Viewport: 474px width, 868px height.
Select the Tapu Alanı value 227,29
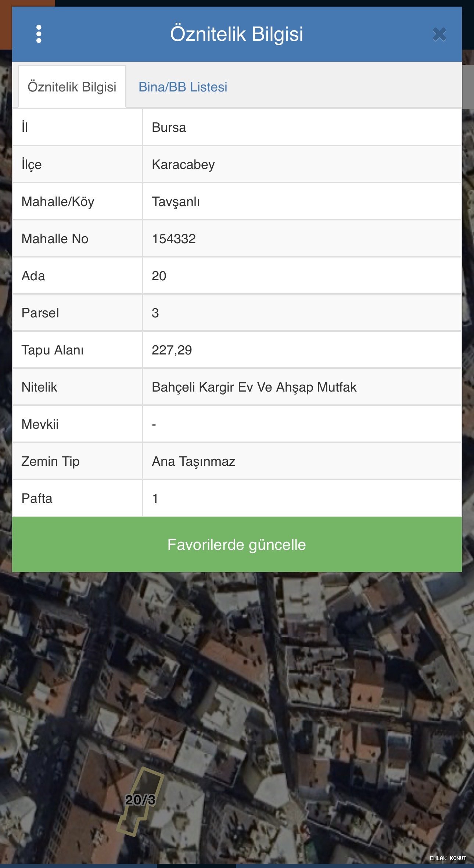coord(172,350)
